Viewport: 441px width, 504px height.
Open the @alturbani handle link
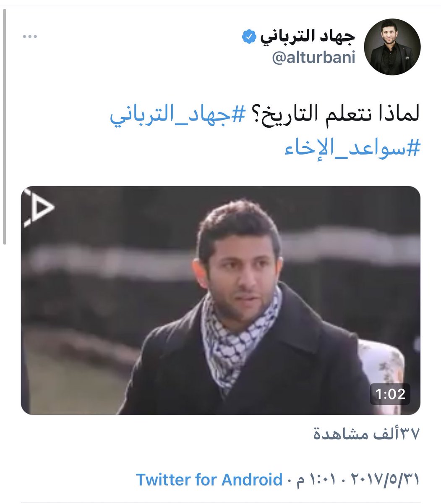tap(314, 58)
